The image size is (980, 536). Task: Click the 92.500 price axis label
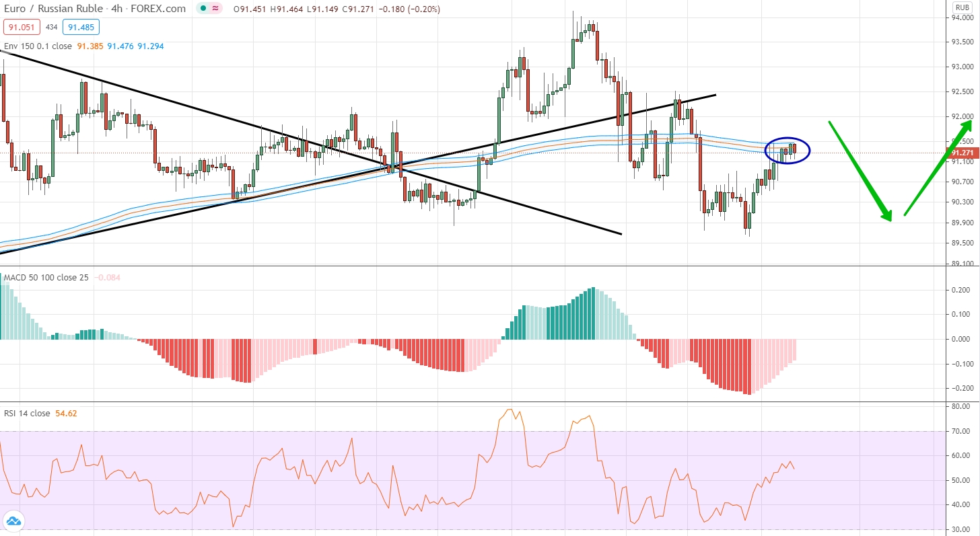tap(963, 92)
